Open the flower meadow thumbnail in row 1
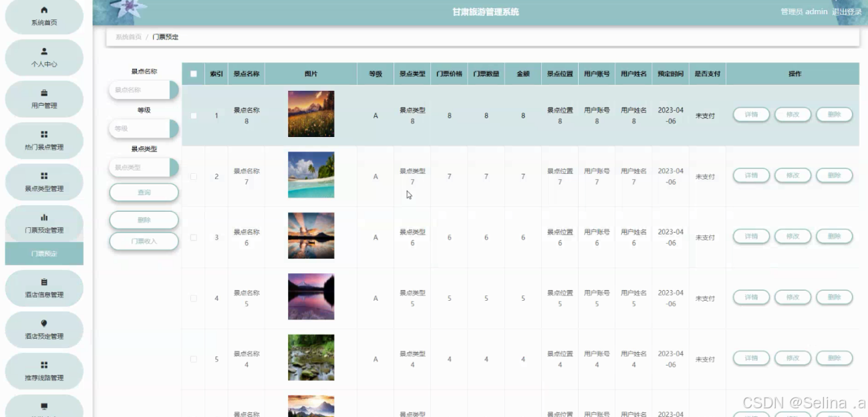Screen dimensions: 868x417 [311, 114]
